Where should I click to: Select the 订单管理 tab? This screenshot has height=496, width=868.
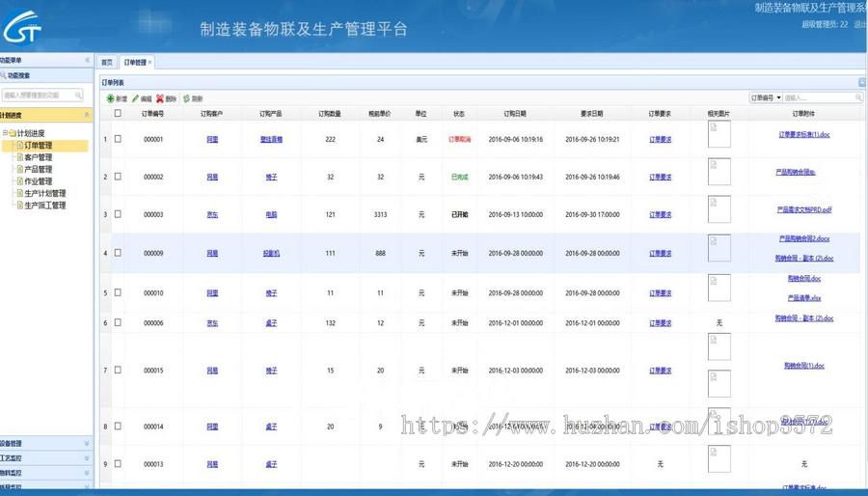(x=135, y=63)
